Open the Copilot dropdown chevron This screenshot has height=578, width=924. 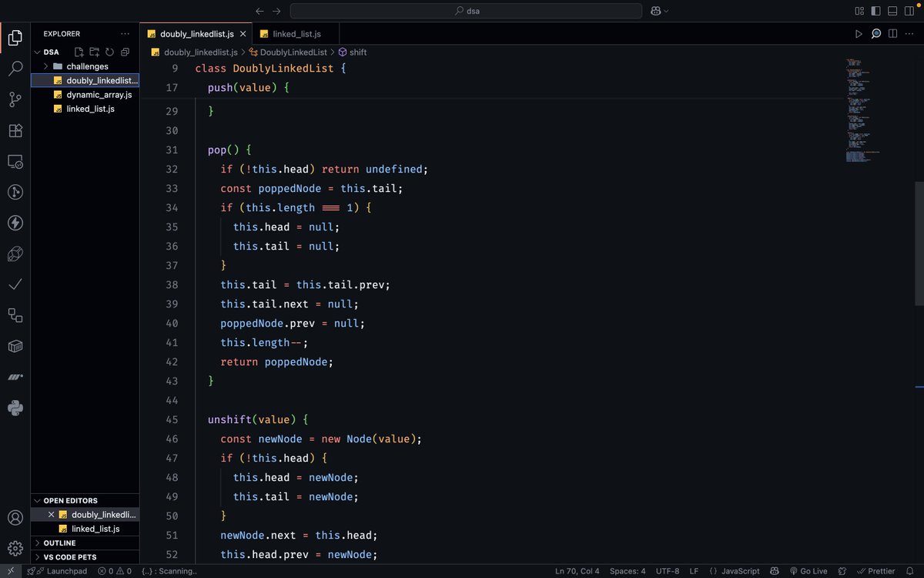pos(666,11)
